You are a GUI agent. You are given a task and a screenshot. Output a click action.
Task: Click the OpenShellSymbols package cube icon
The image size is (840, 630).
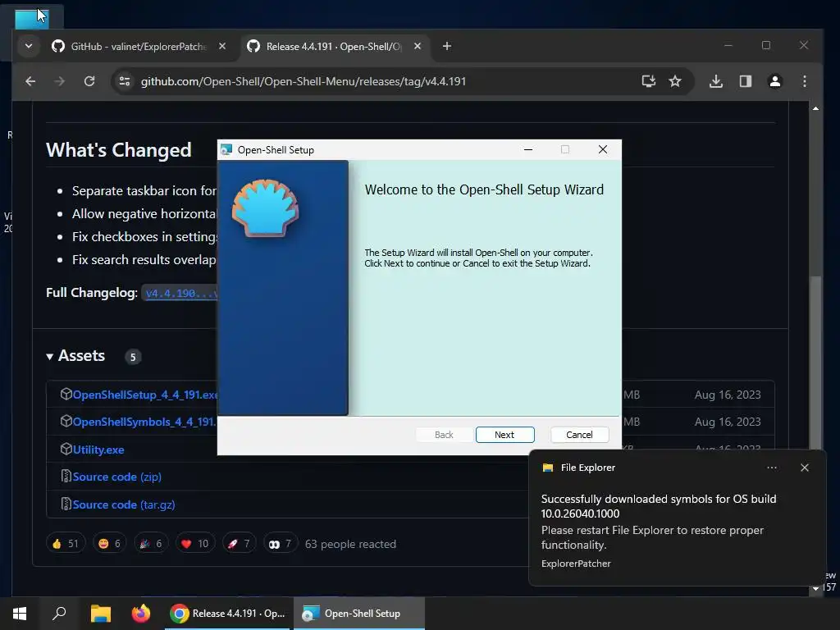66,422
